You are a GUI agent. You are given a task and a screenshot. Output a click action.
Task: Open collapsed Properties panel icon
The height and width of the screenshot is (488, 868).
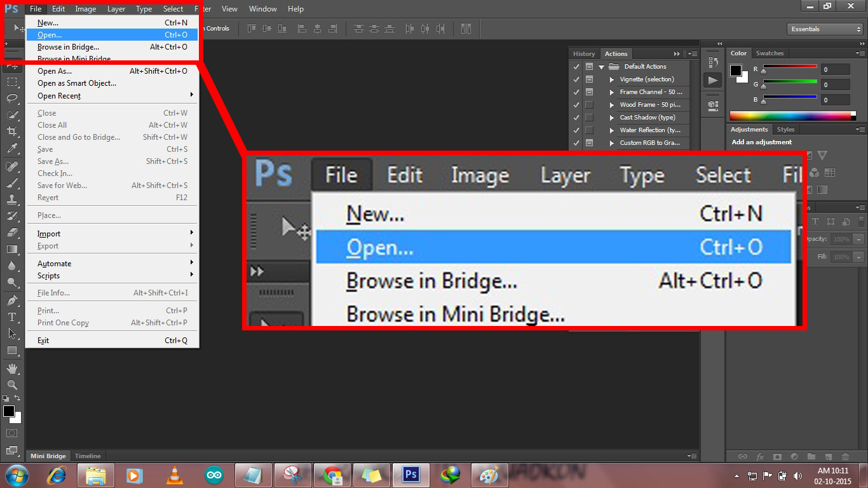713,105
